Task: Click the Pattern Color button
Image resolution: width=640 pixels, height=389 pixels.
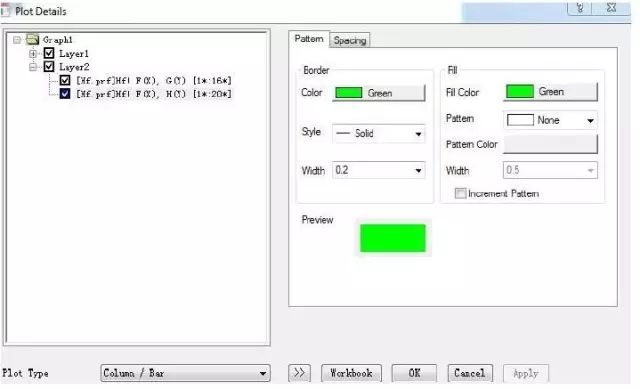Action: 550,144
